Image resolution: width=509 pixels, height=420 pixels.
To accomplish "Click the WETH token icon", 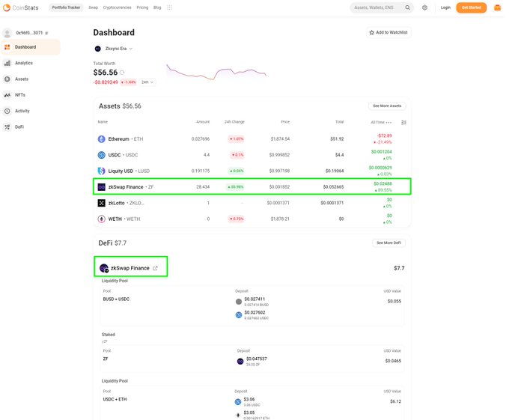I will [x=102, y=219].
